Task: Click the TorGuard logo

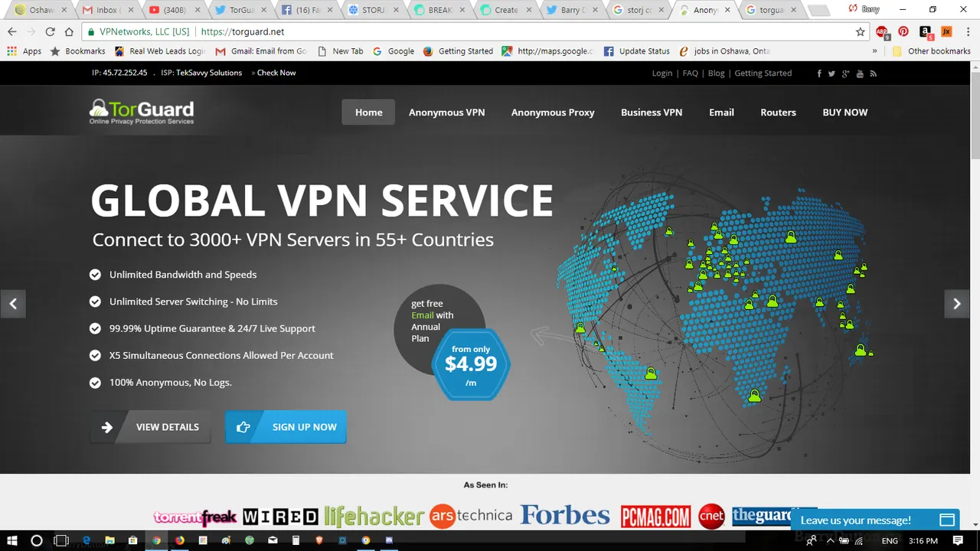Action: point(142,112)
